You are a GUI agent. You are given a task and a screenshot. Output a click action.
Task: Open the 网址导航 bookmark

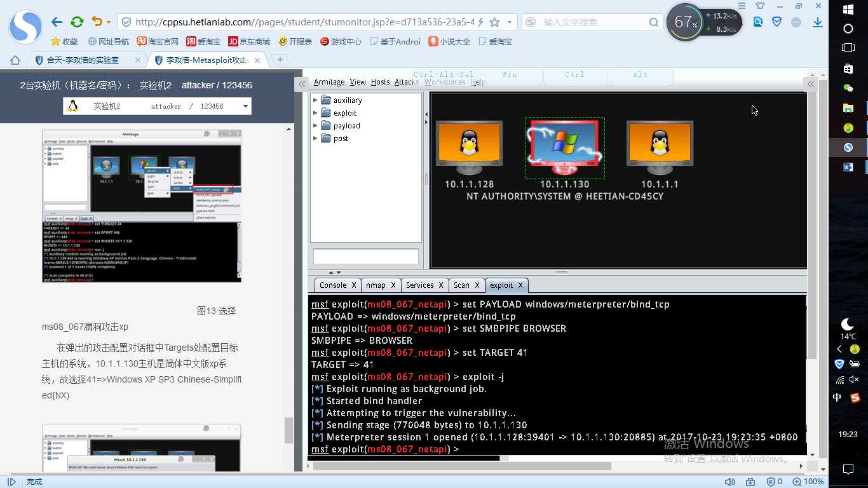[x=109, y=41]
